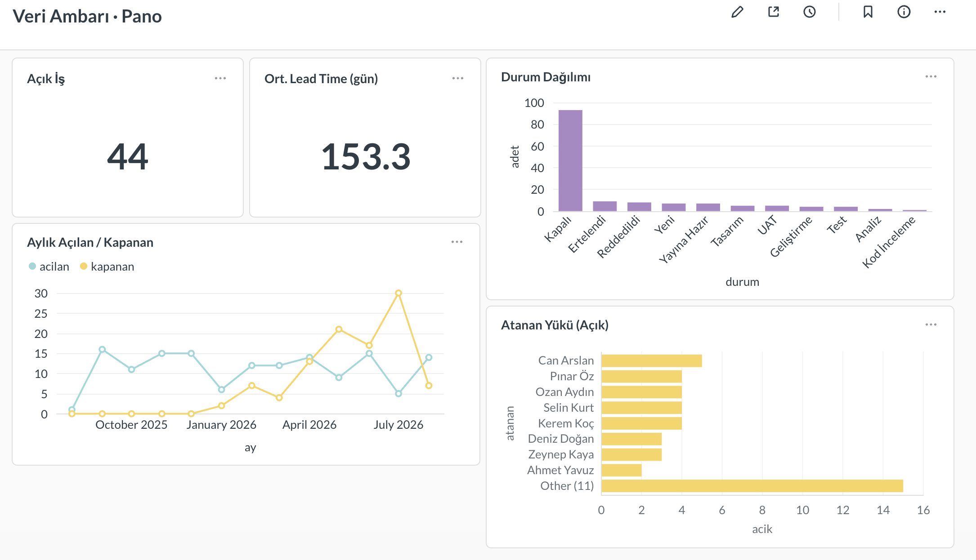
Task: Open the Açık İş card menu
Action: point(220,78)
